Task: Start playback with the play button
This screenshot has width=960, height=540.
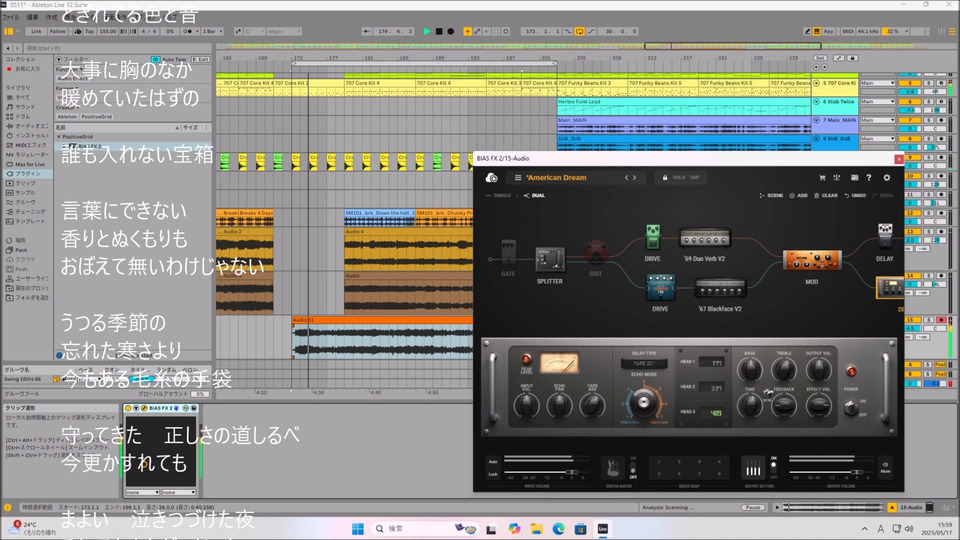Action: click(427, 31)
